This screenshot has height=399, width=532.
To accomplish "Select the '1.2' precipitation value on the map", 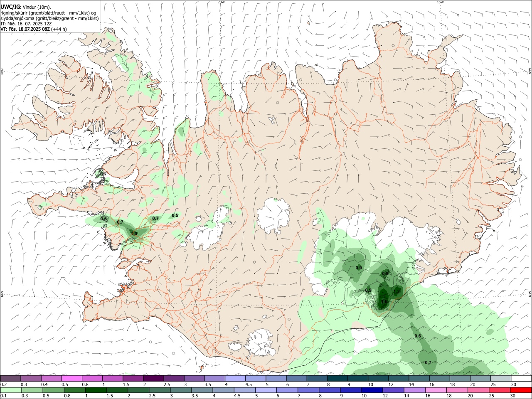I will (x=397, y=292).
